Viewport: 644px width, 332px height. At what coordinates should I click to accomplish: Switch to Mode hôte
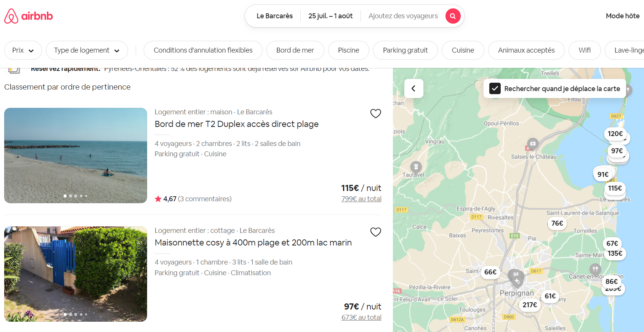tap(623, 16)
